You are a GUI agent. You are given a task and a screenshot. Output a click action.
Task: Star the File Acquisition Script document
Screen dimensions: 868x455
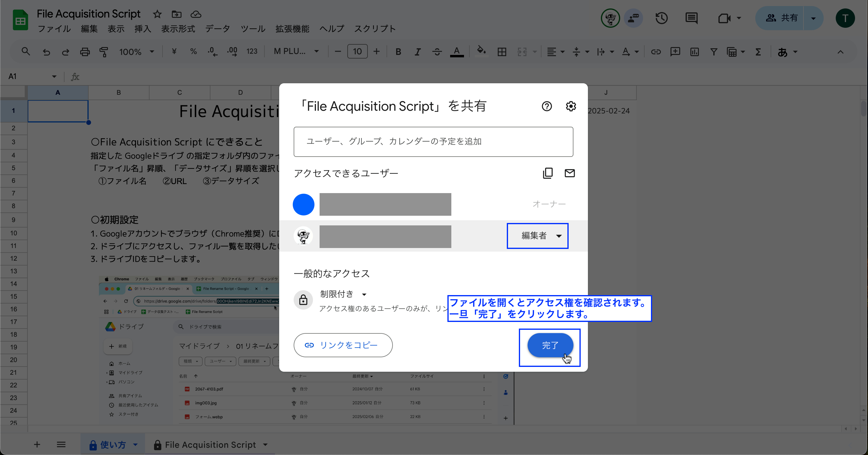pos(157,14)
